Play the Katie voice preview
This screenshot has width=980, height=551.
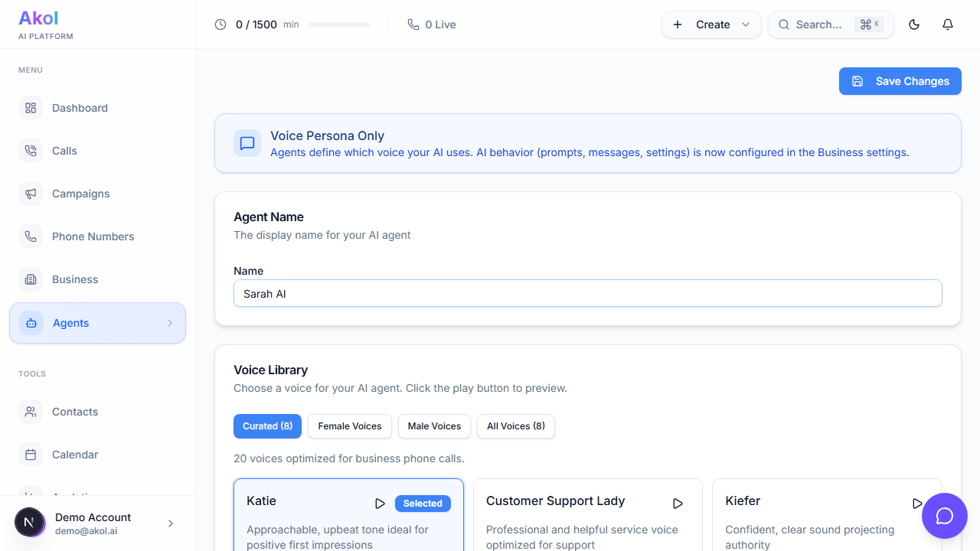pos(380,504)
